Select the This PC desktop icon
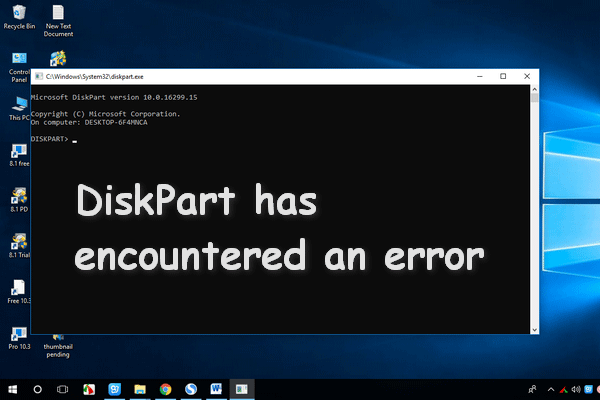600x400 pixels. (19, 108)
